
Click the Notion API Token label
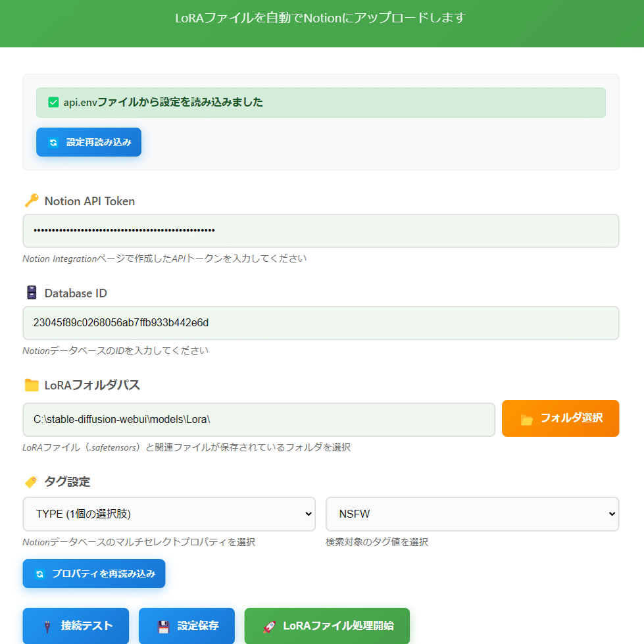[x=89, y=201]
